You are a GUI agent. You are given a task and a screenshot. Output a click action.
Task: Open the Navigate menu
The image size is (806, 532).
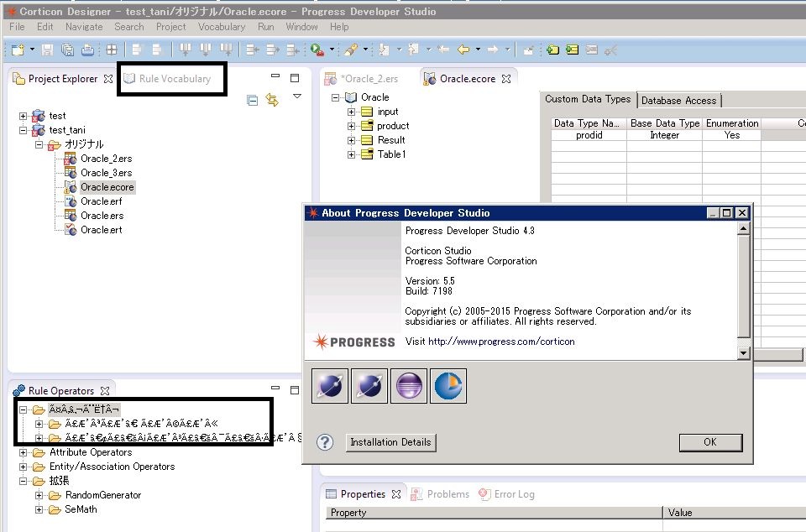pyautogui.click(x=84, y=27)
